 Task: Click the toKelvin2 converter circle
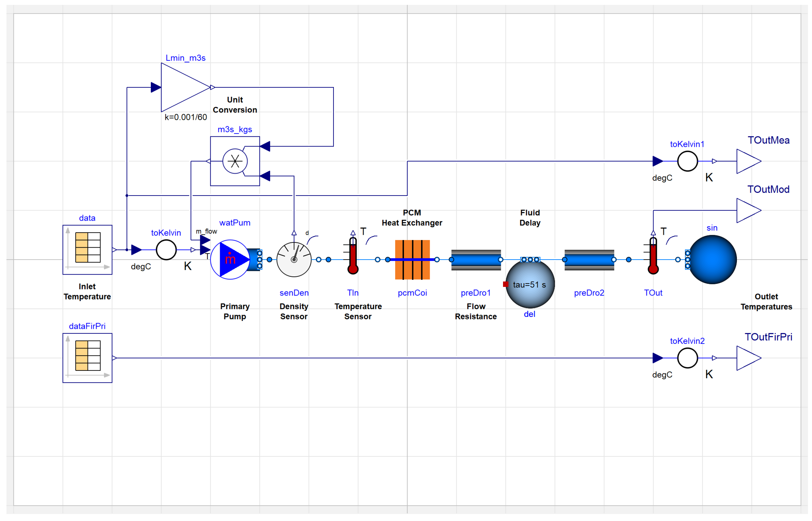pyautogui.click(x=687, y=358)
